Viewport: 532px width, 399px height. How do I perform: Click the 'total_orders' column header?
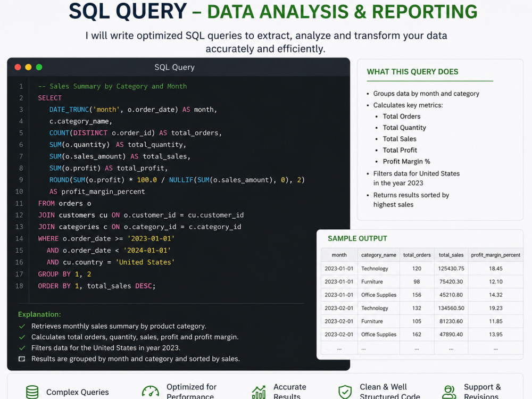[417, 255]
